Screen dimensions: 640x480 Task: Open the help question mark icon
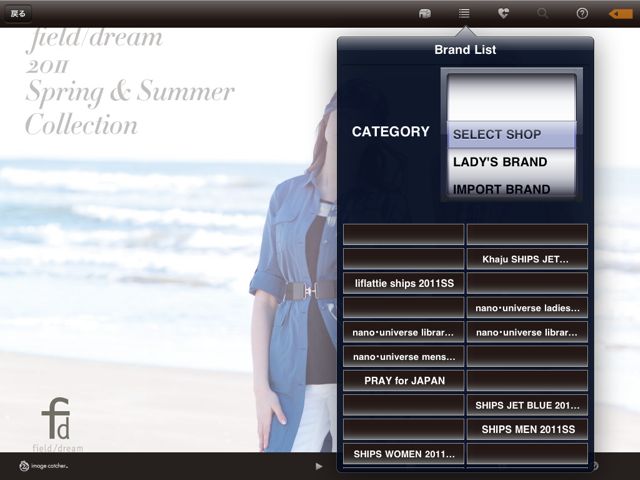(582, 13)
